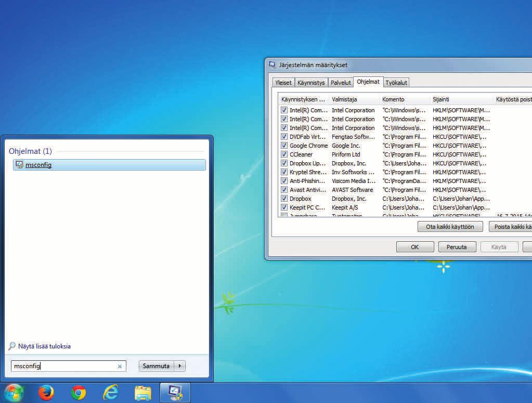Toggle checkbox for Dropbox row with C:\Users\Johan\App location
This screenshot has height=403, width=532.
[x=284, y=199]
